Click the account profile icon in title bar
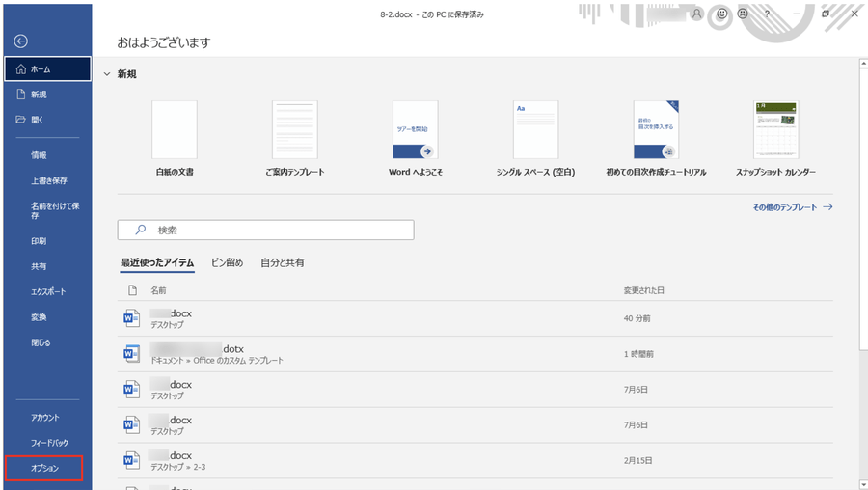 pos(697,14)
